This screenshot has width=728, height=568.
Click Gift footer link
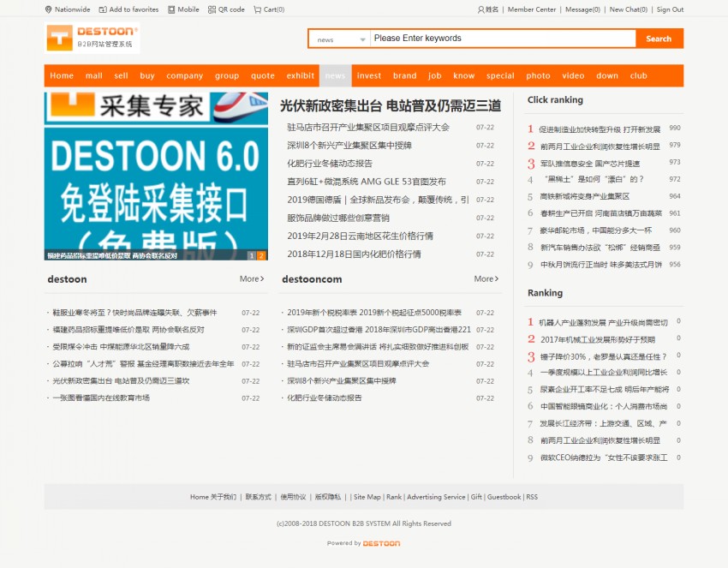coord(476,497)
